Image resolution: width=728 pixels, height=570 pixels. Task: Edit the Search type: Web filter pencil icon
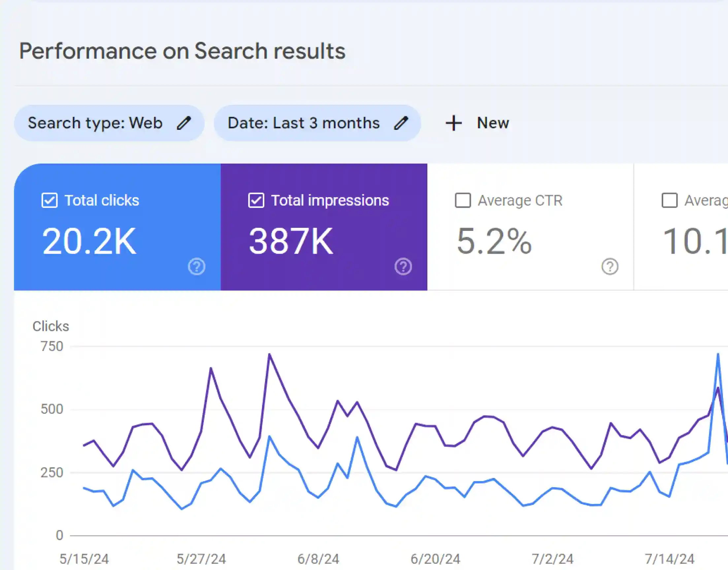183,123
